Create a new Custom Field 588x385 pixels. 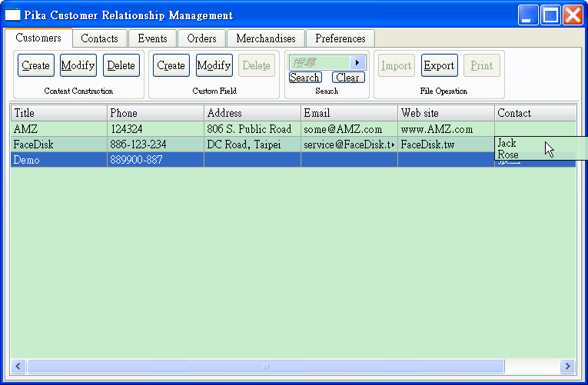[x=171, y=66]
